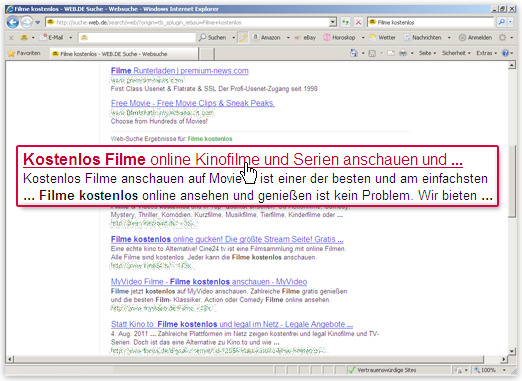Click the Home page icon in command bar
Viewport: 522px width, 381px height.
pyautogui.click(x=354, y=53)
